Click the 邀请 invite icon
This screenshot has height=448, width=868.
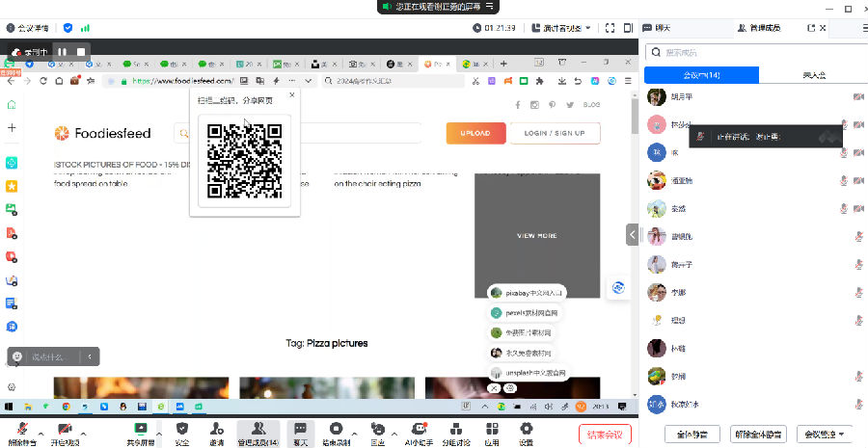(217, 429)
